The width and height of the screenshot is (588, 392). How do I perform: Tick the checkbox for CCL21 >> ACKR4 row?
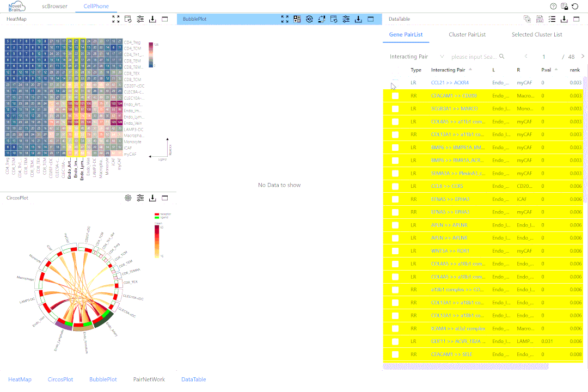click(395, 83)
